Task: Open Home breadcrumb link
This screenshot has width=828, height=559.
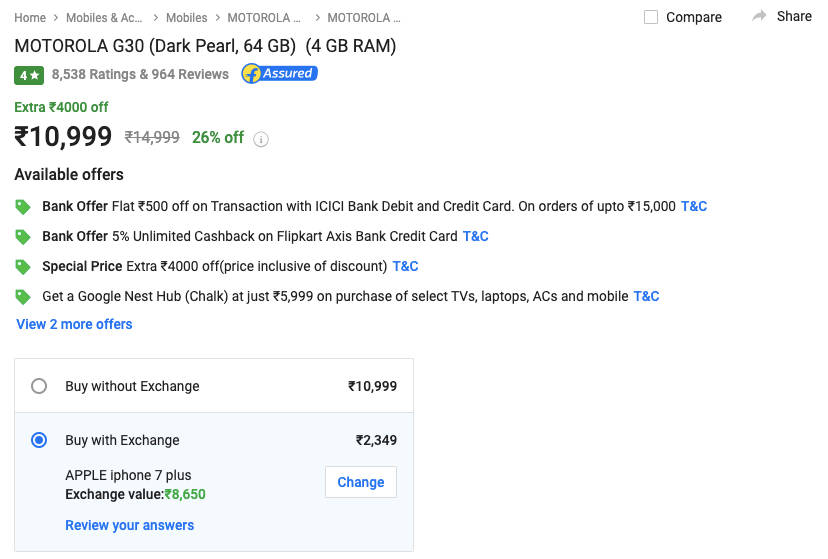Action: [x=30, y=18]
